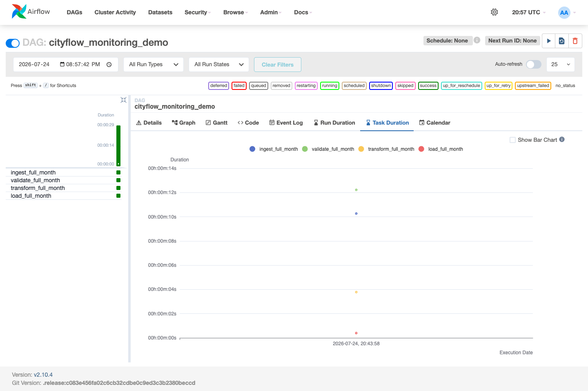This screenshot has height=391, width=588.
Task: Switch to the Event Log tab
Action: click(x=286, y=123)
